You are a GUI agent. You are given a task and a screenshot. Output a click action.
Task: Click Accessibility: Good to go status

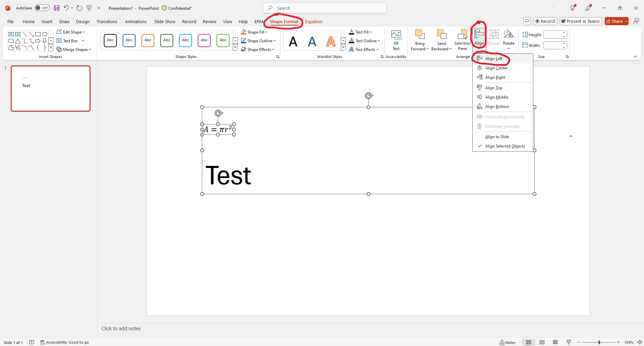coord(64,342)
